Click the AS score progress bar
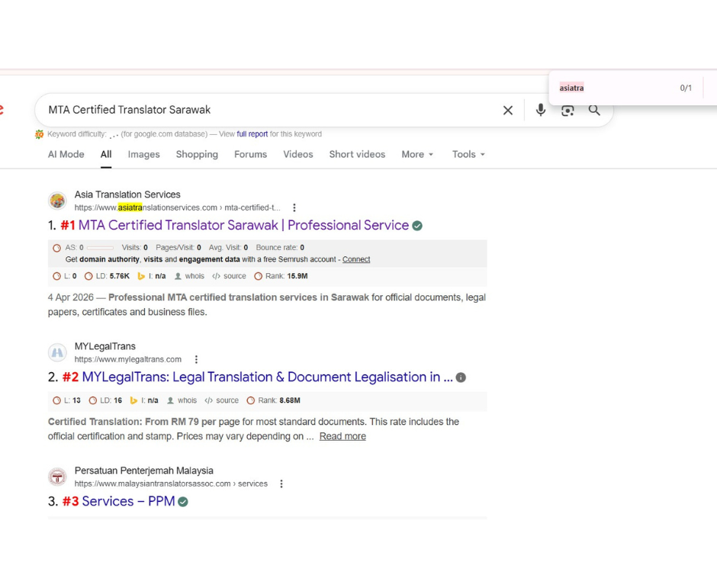This screenshot has height=588, width=717. pos(100,248)
